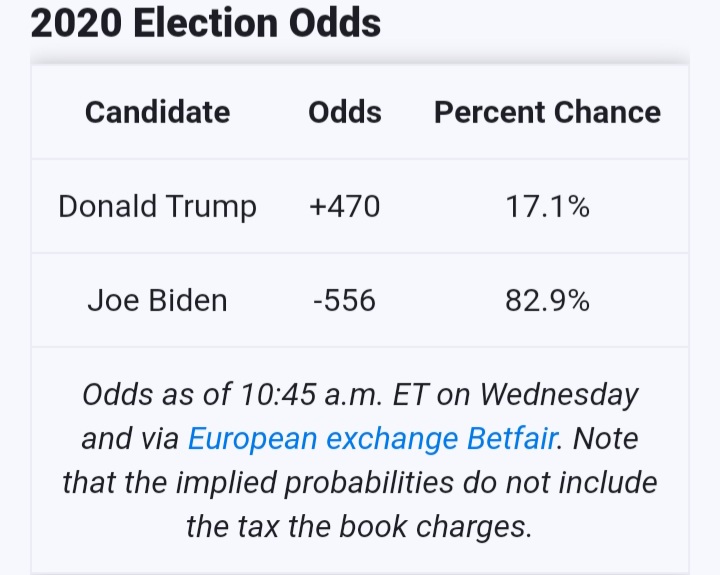Image resolution: width=720 pixels, height=575 pixels.
Task: Click the word 'Note' after the Betfair link
Action: click(x=606, y=439)
